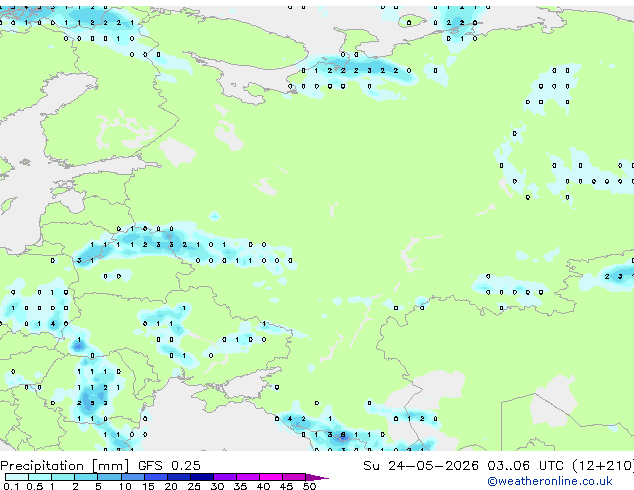Click the legend label '15'
The width and height of the screenshot is (634, 490).
point(148,486)
